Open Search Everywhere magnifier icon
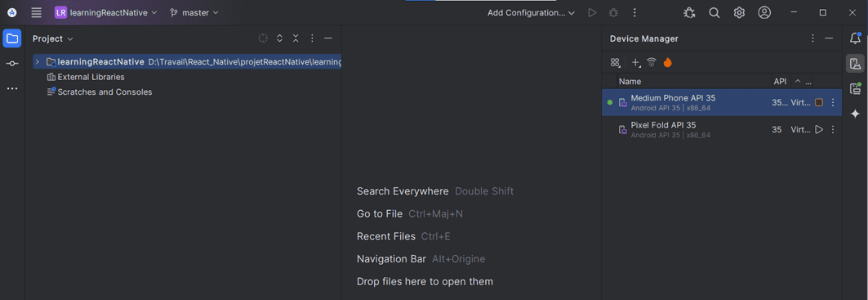 point(714,12)
